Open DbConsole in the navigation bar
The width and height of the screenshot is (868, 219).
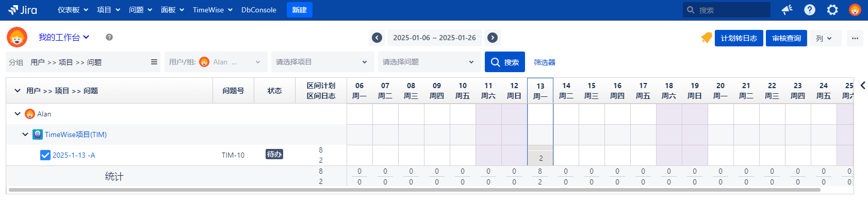coord(258,10)
